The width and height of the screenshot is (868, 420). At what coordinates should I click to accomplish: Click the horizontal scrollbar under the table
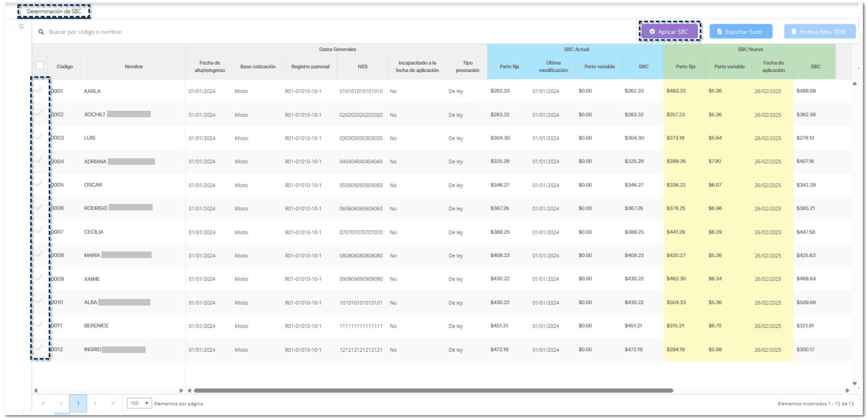[x=433, y=391]
